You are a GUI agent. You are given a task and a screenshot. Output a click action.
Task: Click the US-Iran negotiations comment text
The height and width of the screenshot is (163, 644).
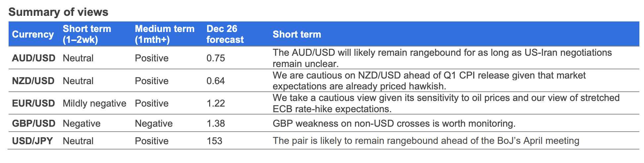click(442, 58)
